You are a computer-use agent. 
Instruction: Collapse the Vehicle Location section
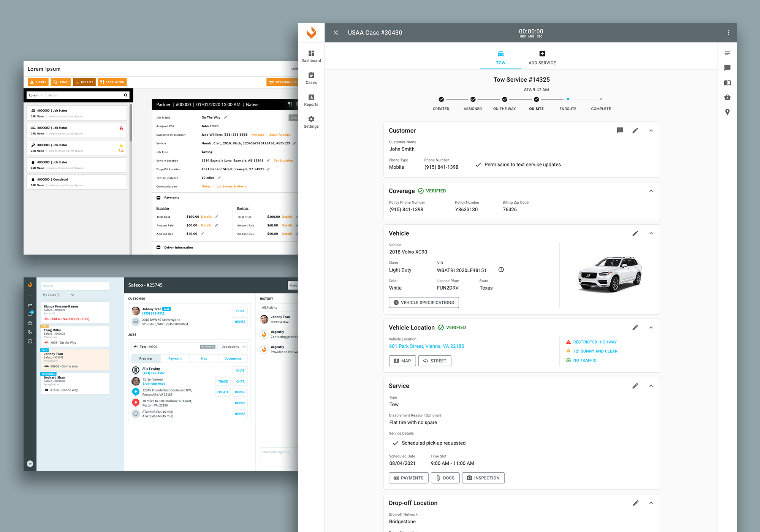[651, 328]
